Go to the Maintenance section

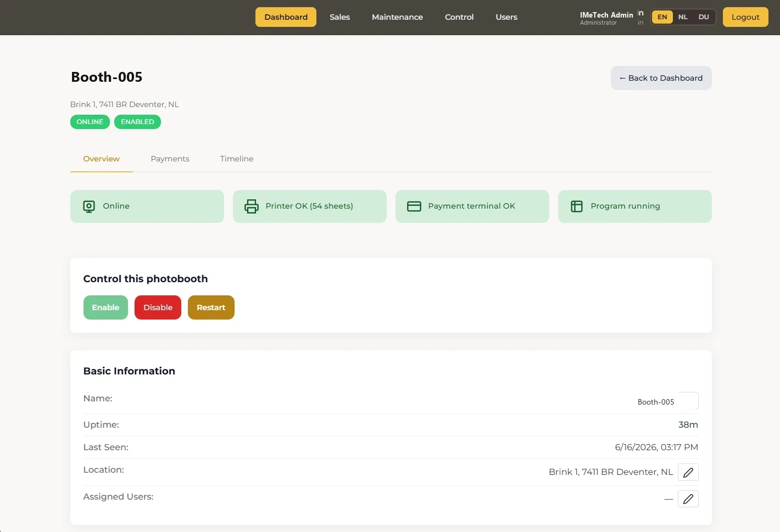coord(397,17)
